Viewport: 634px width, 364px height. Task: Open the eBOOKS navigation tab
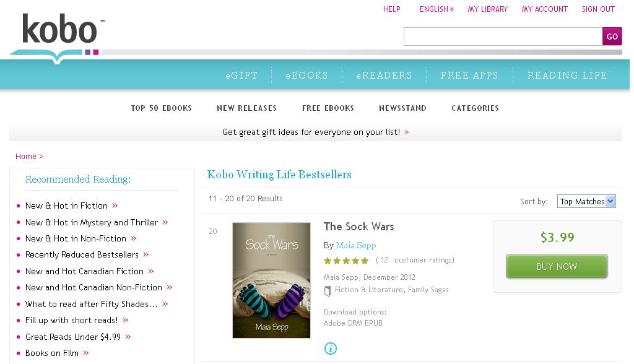pos(307,76)
